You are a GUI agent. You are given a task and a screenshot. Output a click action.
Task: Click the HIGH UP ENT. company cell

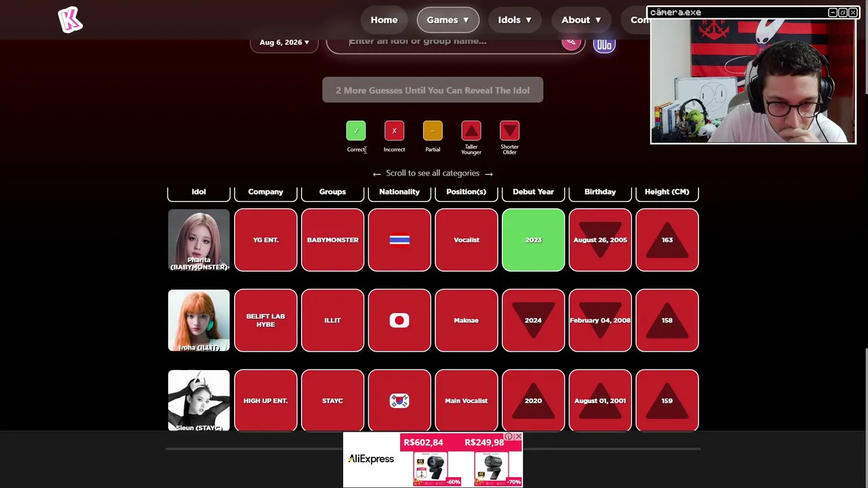266,401
